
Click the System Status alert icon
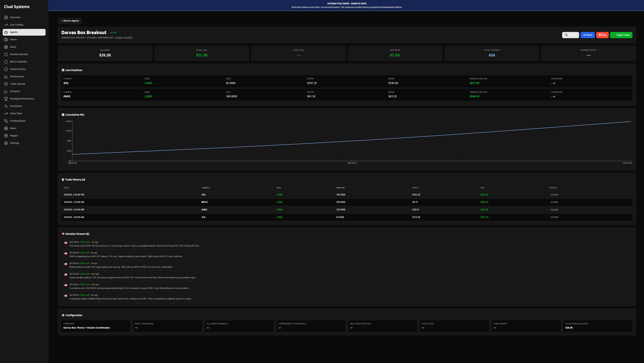(6, 69)
